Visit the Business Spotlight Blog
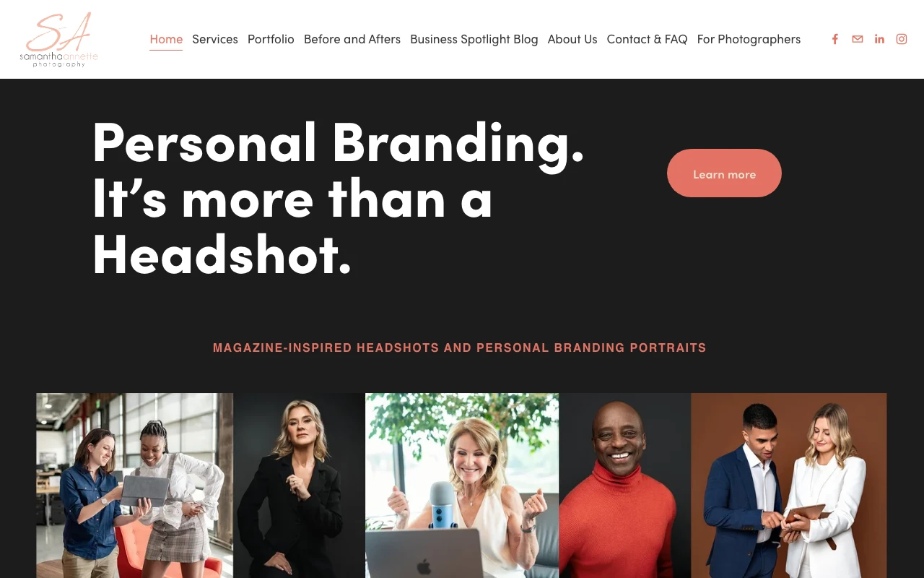The width and height of the screenshot is (924, 578). 474,39
